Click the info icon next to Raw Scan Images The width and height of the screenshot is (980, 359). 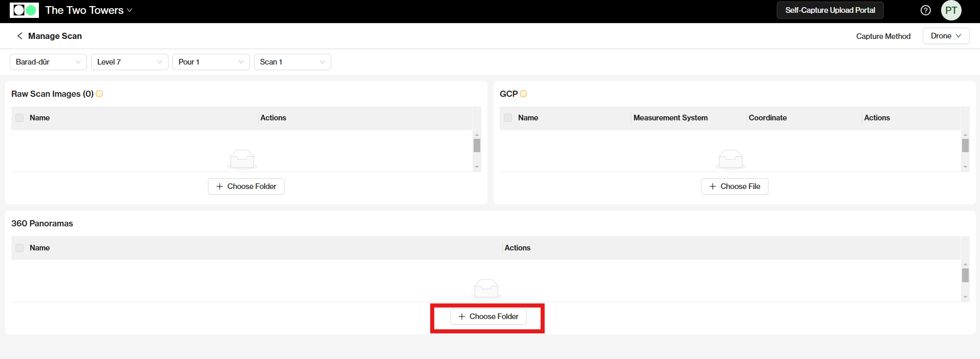pyautogui.click(x=99, y=94)
